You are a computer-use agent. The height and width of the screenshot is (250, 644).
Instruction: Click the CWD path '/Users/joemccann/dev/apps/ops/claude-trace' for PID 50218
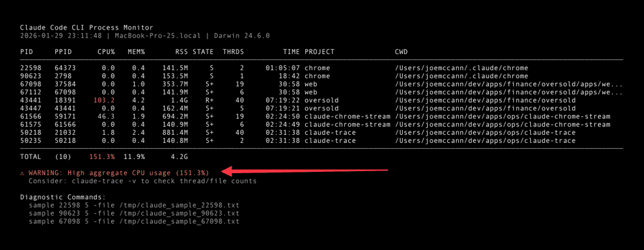tap(486, 133)
